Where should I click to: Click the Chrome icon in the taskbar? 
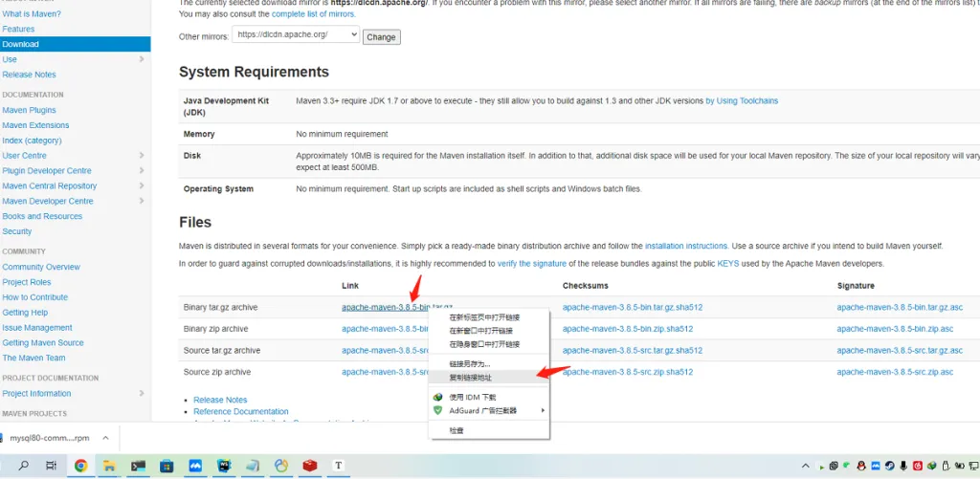(x=81, y=466)
